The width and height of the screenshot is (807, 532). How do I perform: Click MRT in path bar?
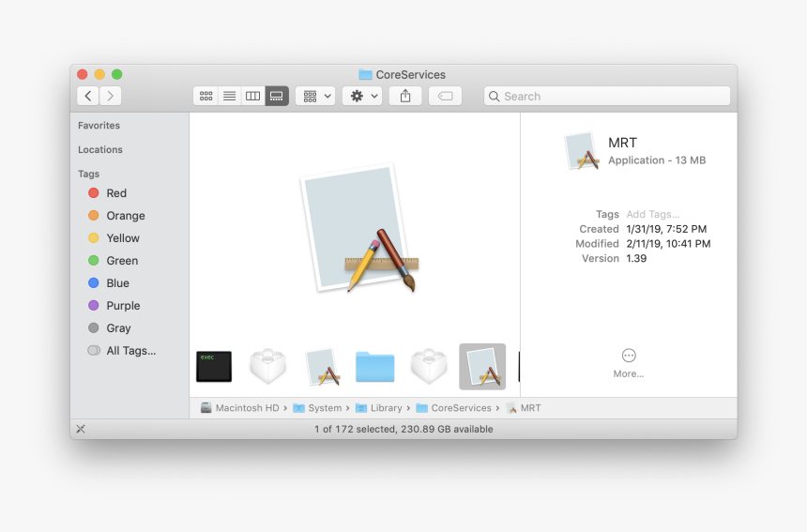click(524, 408)
